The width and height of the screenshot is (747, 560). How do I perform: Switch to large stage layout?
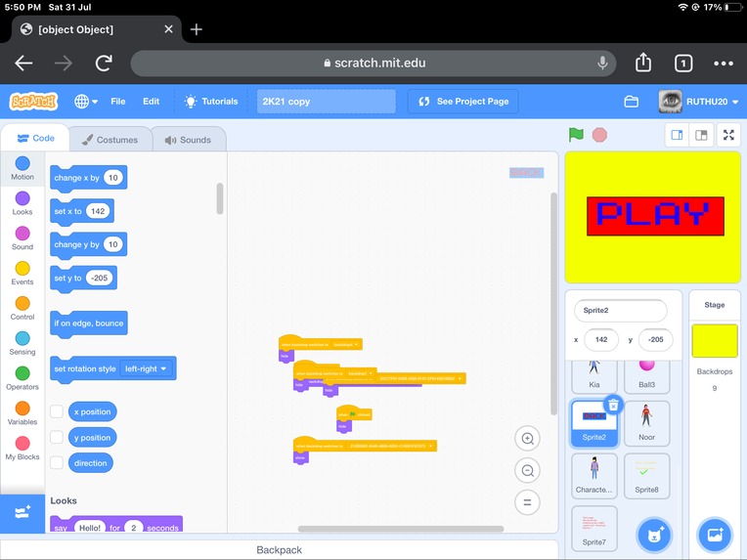[701, 135]
